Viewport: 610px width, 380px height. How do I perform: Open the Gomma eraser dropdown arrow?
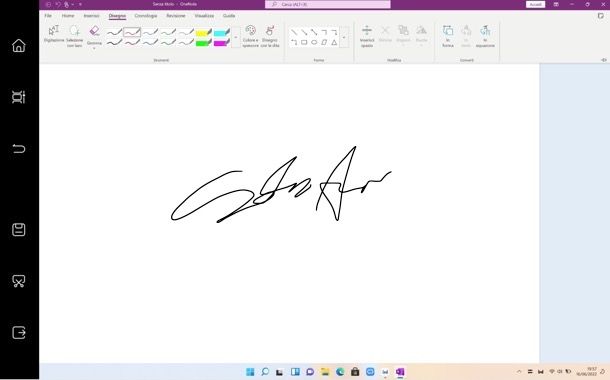pos(94,48)
